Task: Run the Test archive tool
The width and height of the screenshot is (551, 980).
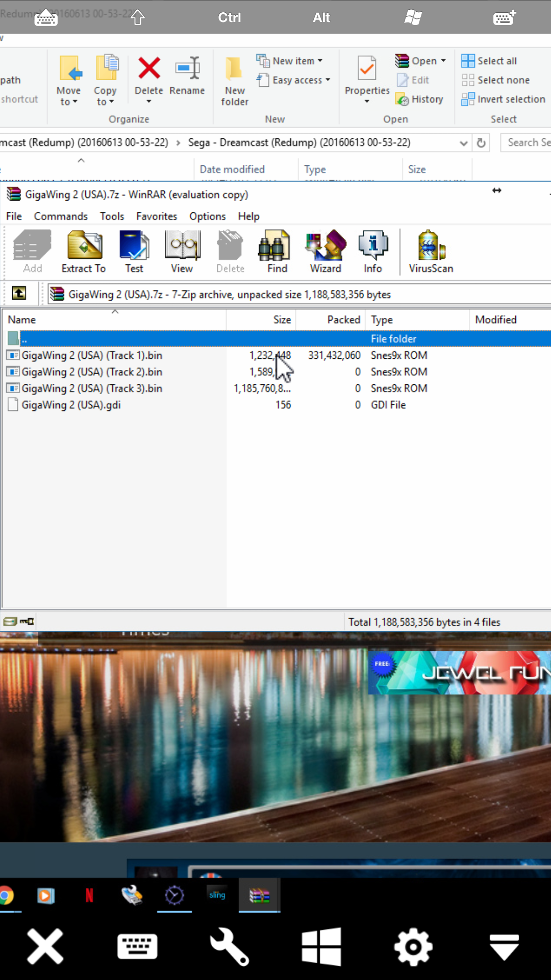Action: coord(134,252)
